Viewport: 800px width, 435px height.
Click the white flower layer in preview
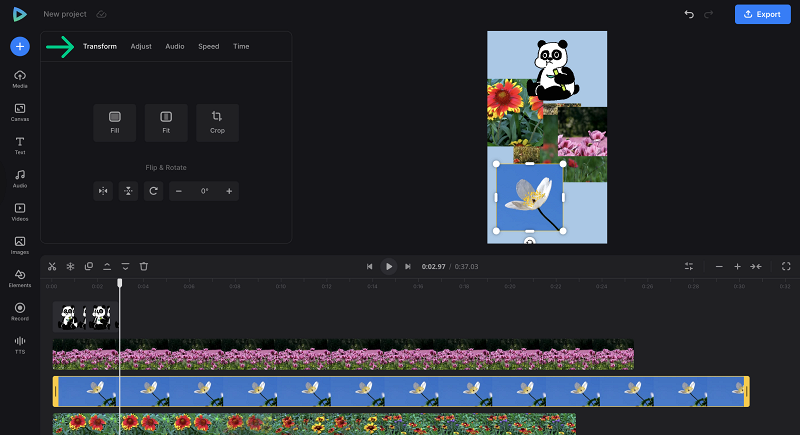(530, 197)
